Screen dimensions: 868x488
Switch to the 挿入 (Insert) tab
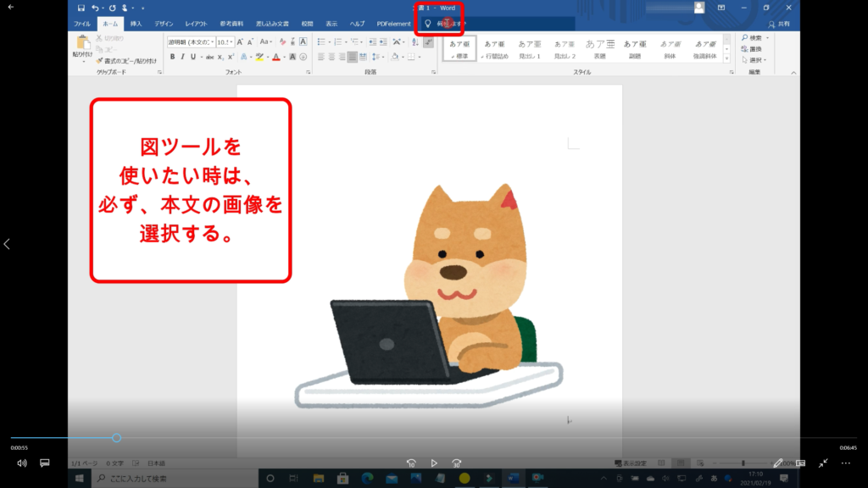pos(136,24)
